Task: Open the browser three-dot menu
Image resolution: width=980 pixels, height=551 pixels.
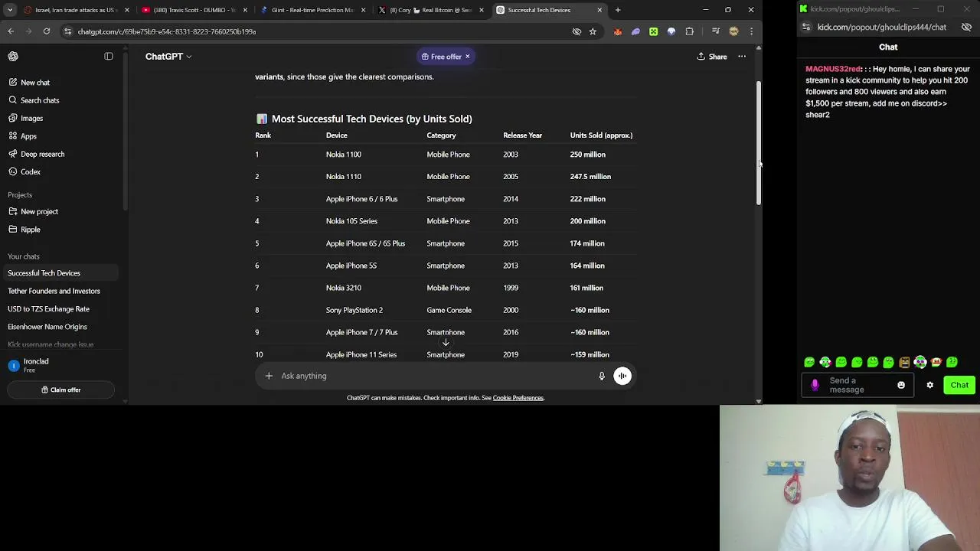Action: [x=751, y=31]
